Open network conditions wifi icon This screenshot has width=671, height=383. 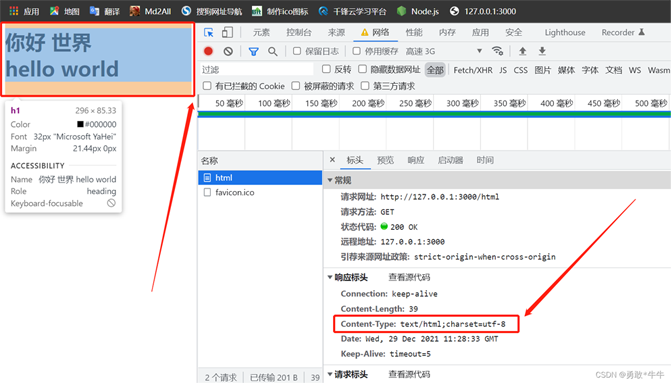tap(497, 51)
